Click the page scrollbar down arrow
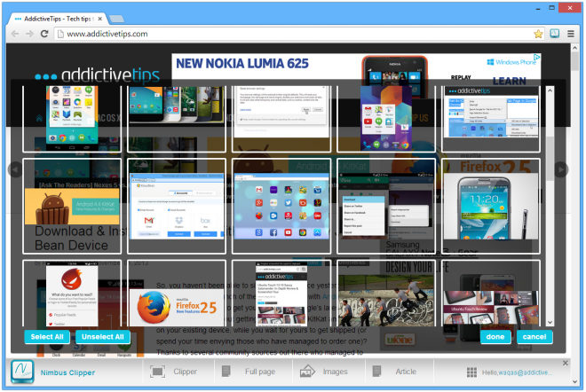 574,381
